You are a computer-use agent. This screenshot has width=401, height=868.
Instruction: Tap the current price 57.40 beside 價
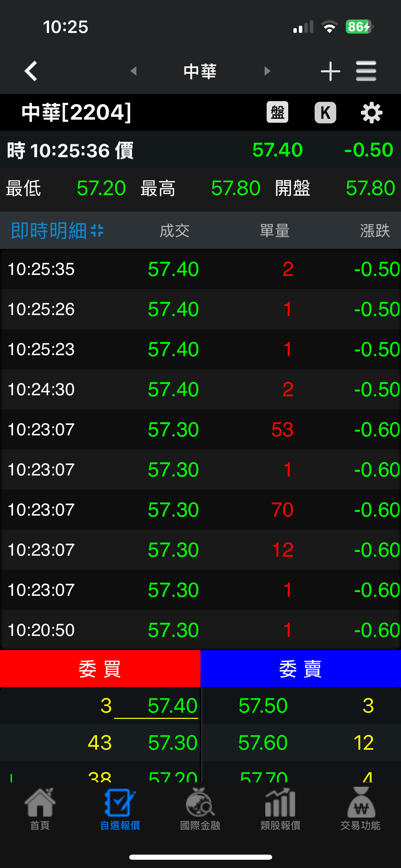[278, 150]
